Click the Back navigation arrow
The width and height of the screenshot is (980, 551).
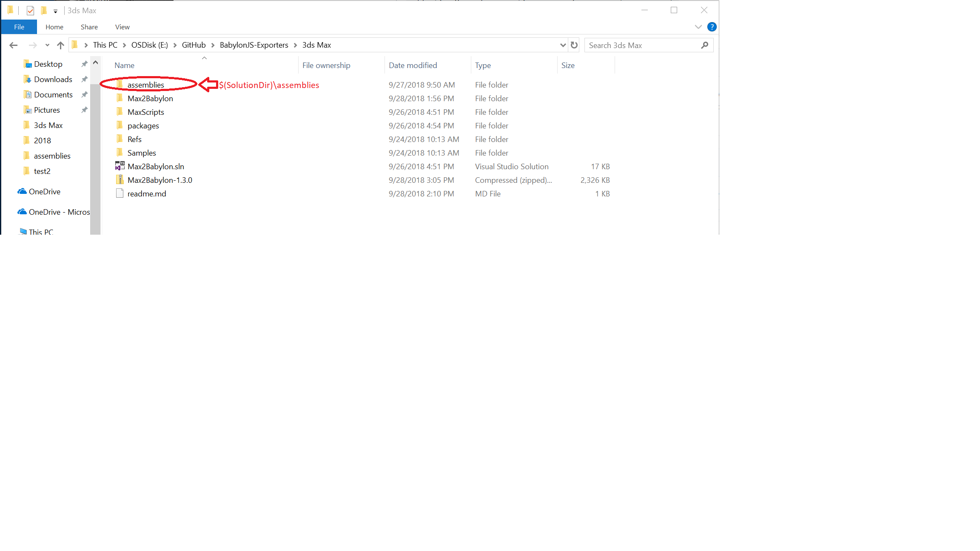[x=13, y=45]
